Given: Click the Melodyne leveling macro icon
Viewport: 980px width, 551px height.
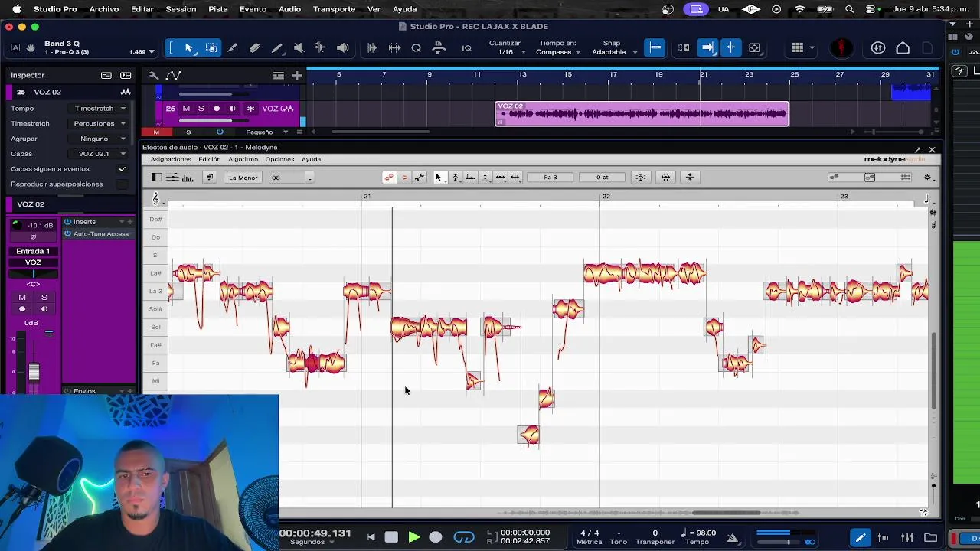Looking at the screenshot, I should point(690,178).
